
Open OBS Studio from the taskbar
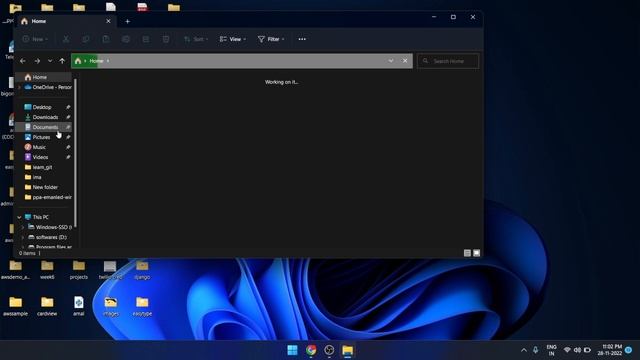329,350
